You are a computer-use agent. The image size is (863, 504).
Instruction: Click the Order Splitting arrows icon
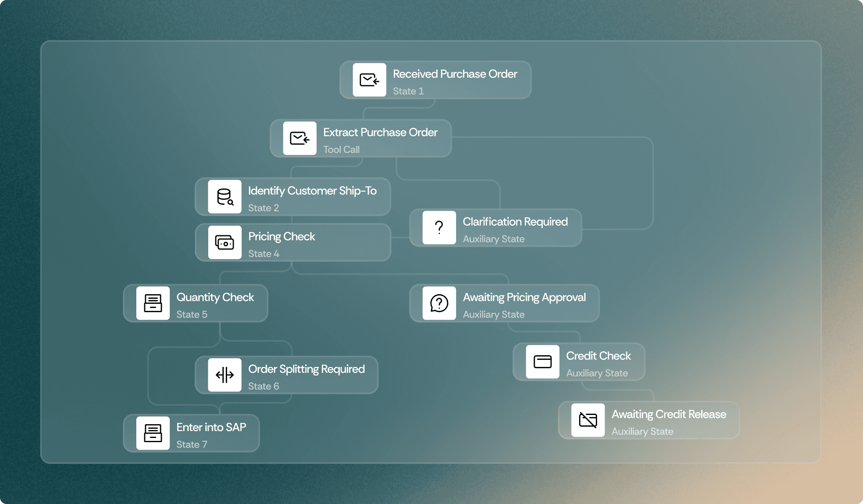point(225,375)
